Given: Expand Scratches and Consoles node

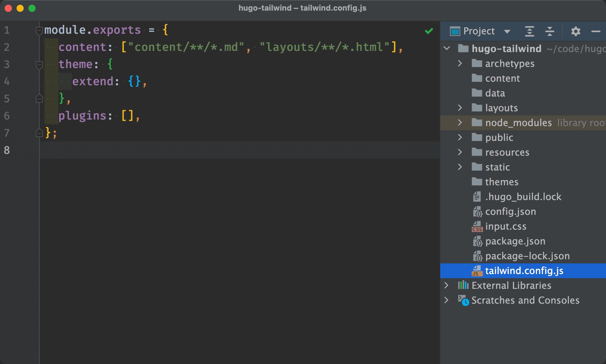Looking at the screenshot, I should 447,300.
